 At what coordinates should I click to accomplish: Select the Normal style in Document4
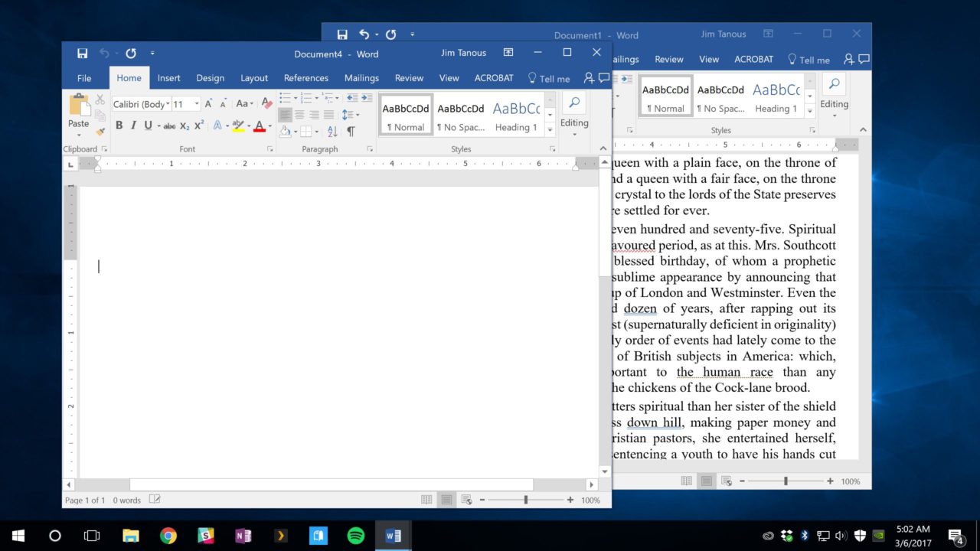pyautogui.click(x=406, y=115)
